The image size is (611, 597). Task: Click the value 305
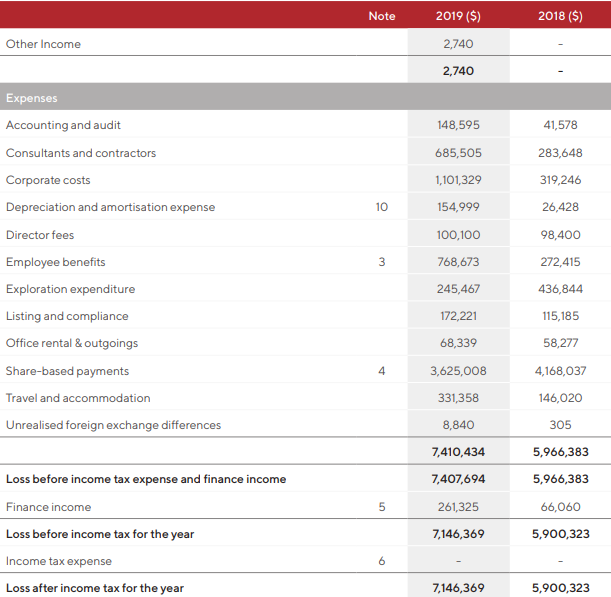pyautogui.click(x=560, y=425)
